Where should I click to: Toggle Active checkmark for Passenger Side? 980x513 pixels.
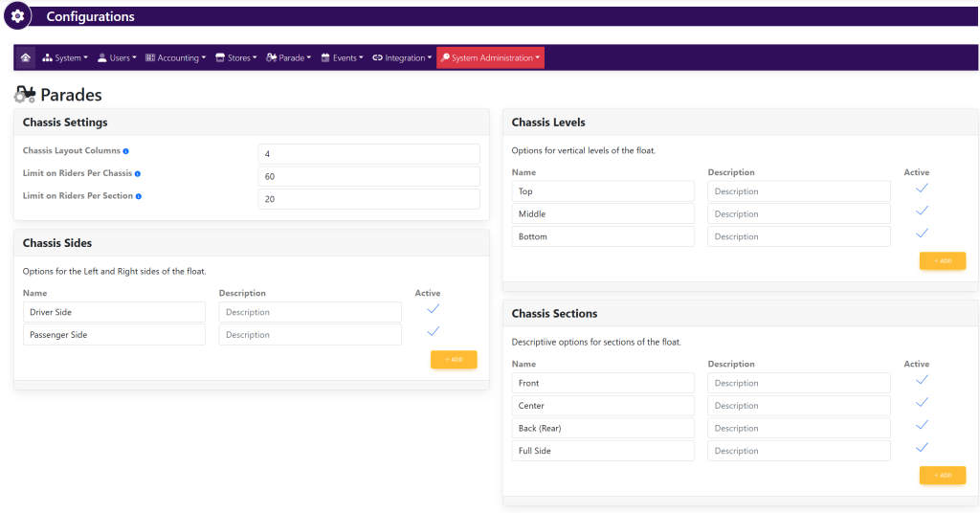433,331
